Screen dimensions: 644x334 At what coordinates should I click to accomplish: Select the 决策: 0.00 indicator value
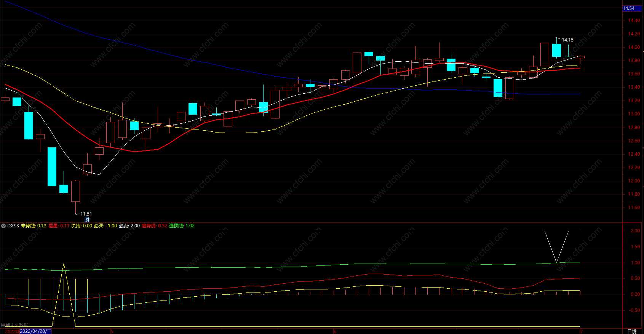[x=81, y=226]
